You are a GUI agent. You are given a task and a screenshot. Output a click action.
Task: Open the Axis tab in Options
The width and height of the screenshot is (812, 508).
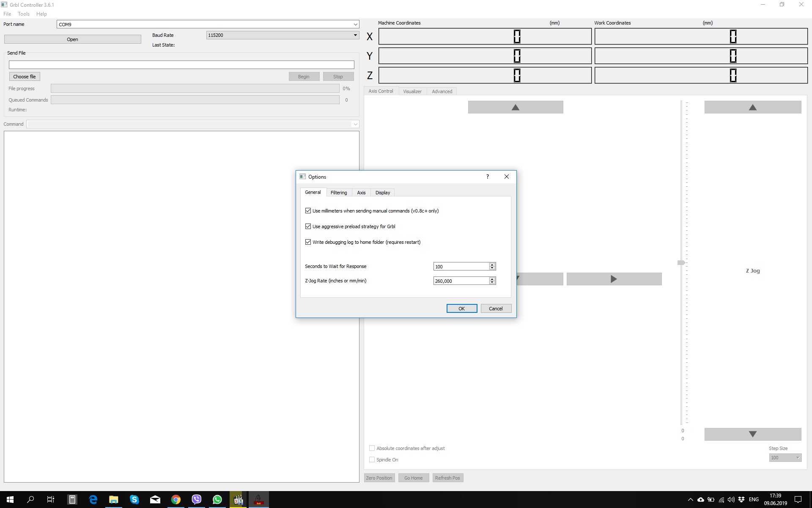(361, 193)
